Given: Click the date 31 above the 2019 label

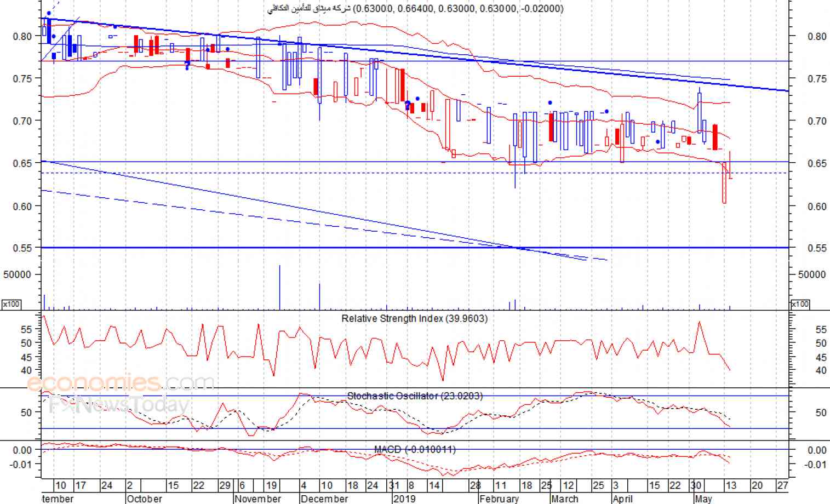Looking at the screenshot, I should (394, 485).
